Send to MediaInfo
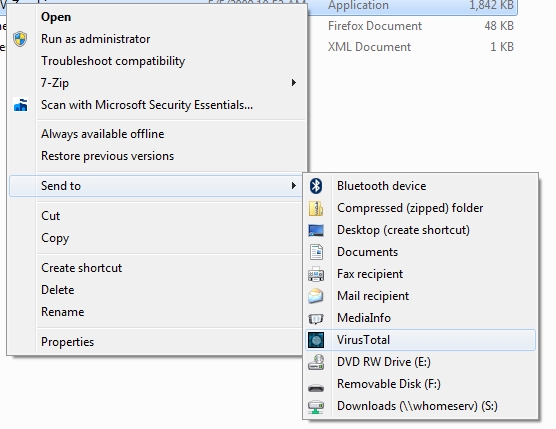The height and width of the screenshot is (429, 556). click(x=420, y=318)
